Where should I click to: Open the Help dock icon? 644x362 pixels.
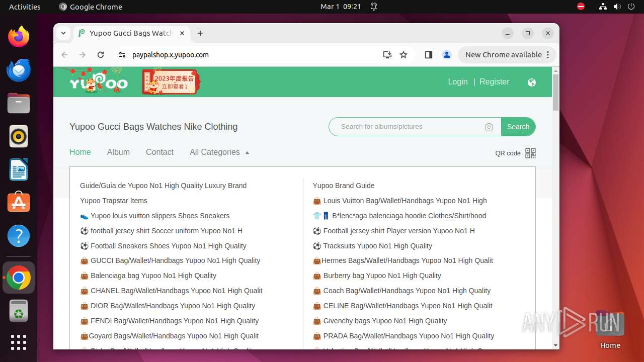click(x=19, y=236)
